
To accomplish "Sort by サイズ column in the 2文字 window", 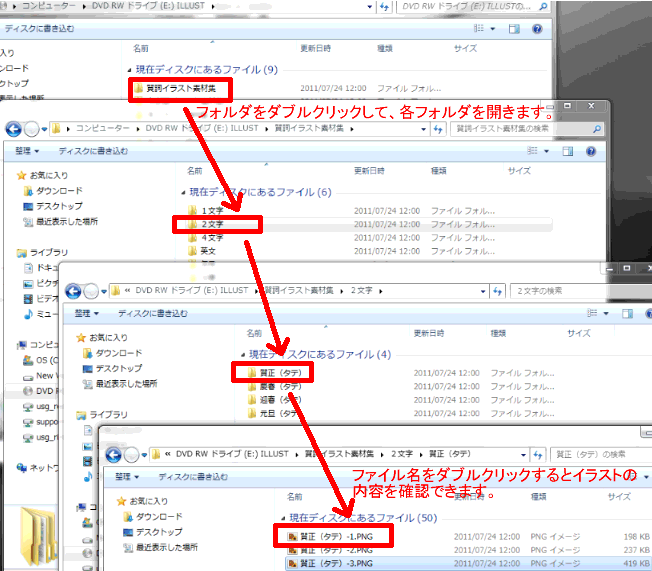I will [578, 334].
